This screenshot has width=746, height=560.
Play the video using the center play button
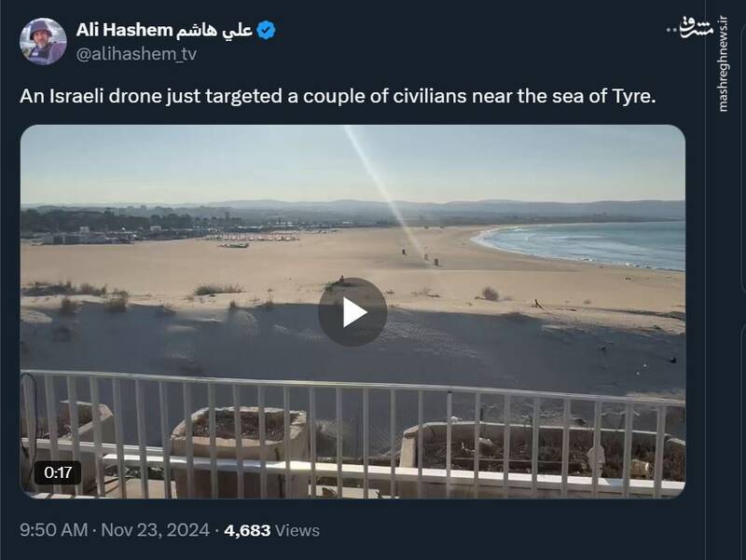(352, 312)
